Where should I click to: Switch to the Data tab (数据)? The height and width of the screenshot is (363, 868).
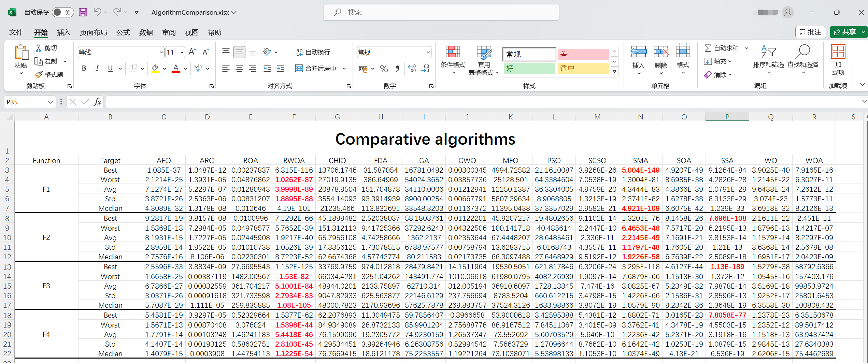[x=146, y=32]
